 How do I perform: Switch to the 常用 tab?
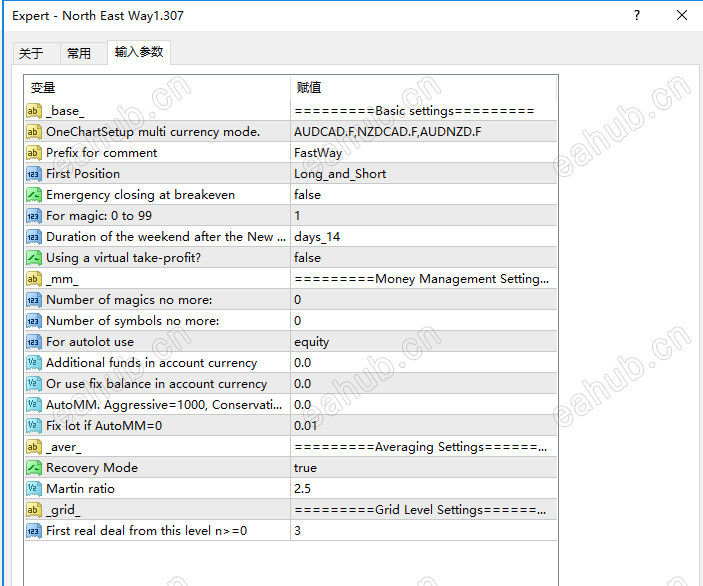point(84,54)
